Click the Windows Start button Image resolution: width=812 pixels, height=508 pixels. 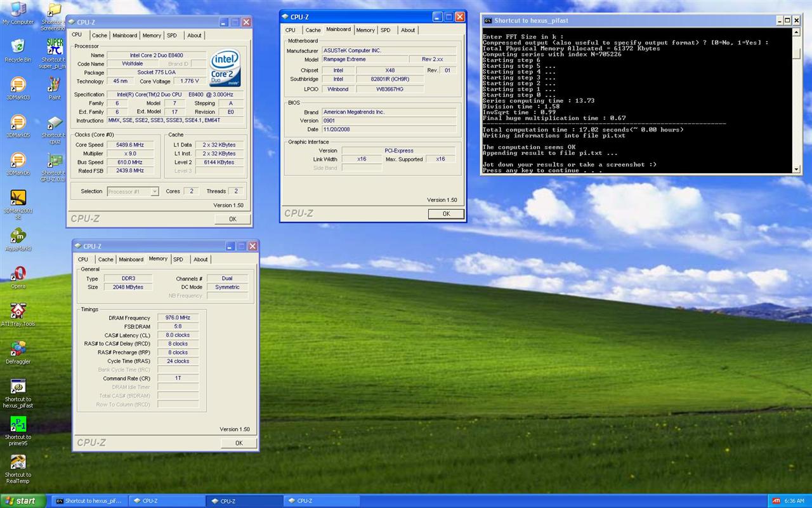[23, 501]
